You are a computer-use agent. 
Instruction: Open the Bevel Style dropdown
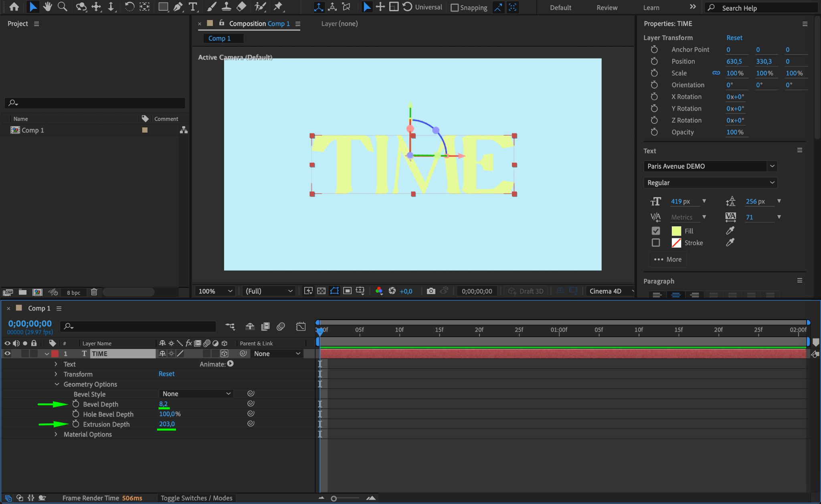[196, 394]
